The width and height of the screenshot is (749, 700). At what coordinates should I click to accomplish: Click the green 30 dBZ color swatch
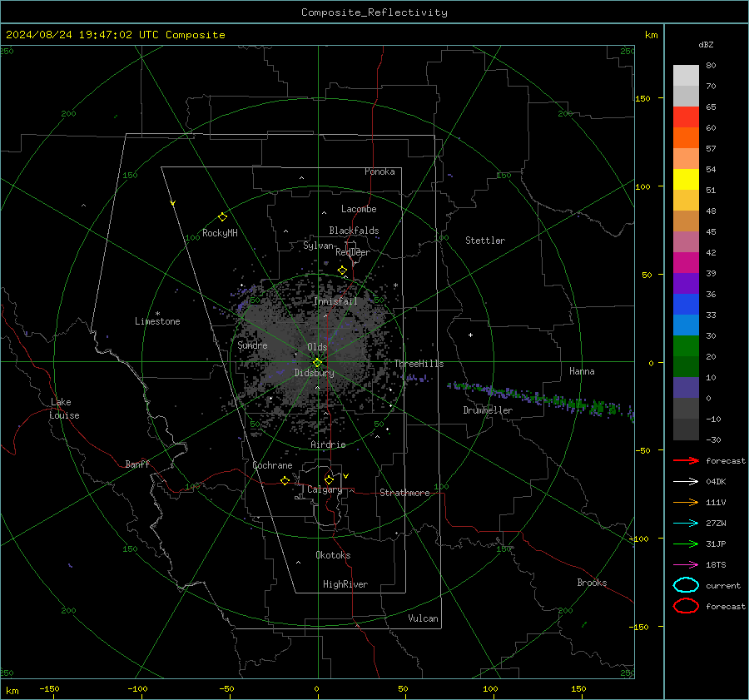tap(686, 345)
